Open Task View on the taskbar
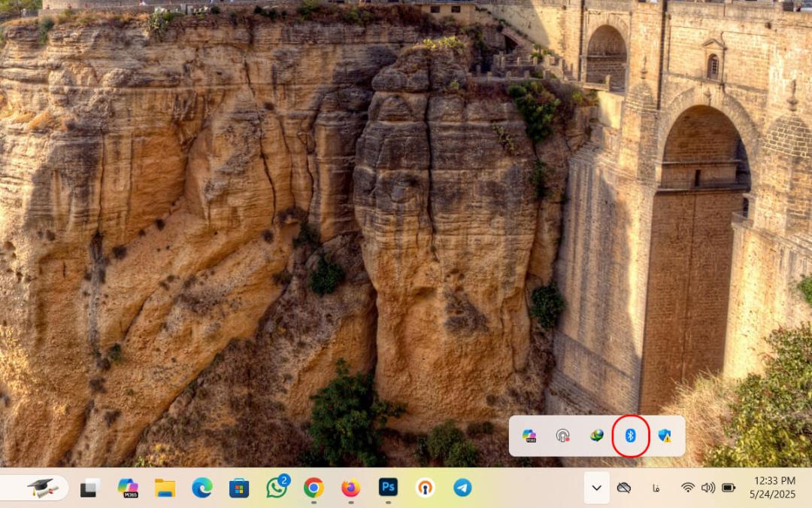The image size is (812, 508). [90, 488]
